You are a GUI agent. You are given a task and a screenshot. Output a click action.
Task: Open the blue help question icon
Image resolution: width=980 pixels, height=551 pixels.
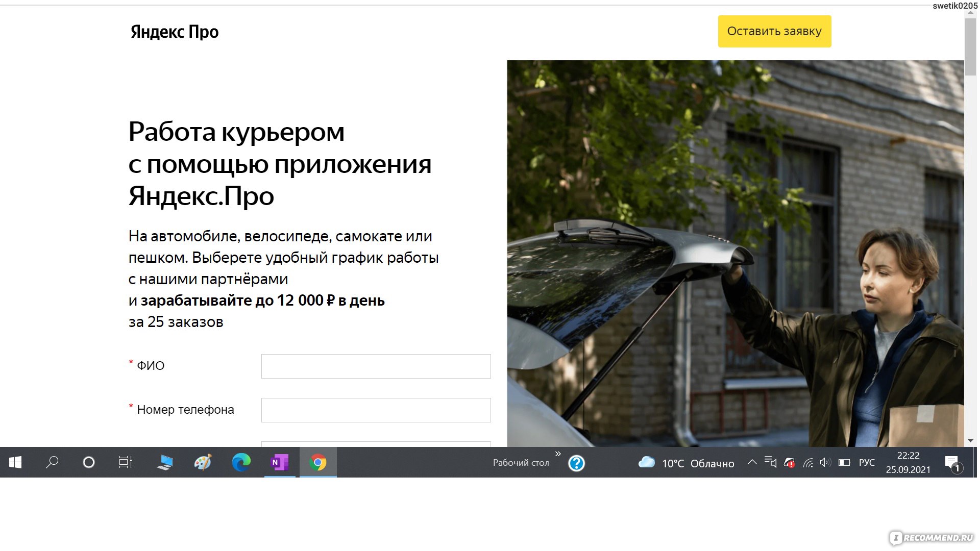pos(576,463)
